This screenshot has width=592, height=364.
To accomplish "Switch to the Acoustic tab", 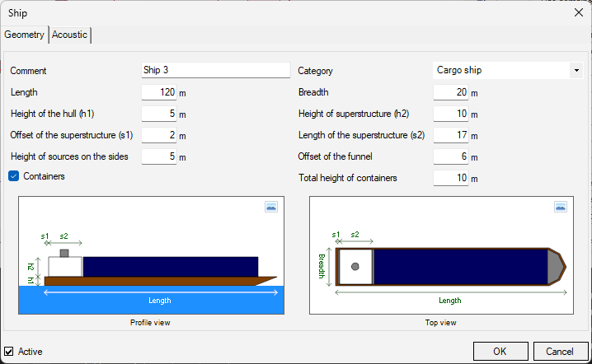I will tap(69, 35).
